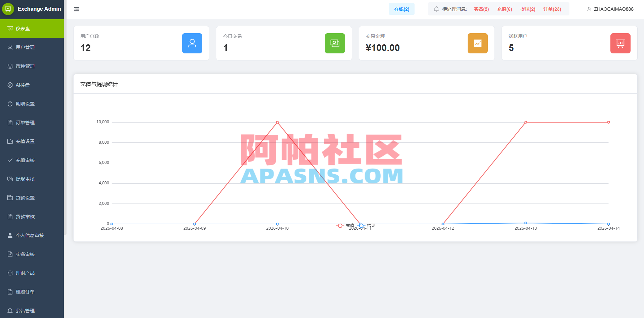Select 充值审核 in the sidebar
This screenshot has width=644, height=318.
coord(32,160)
